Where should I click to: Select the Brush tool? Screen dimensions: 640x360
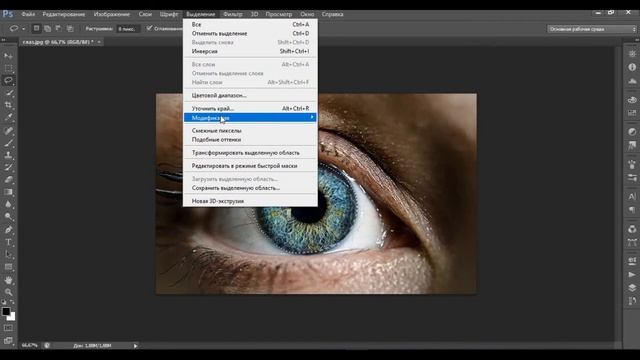pyautogui.click(x=8, y=143)
